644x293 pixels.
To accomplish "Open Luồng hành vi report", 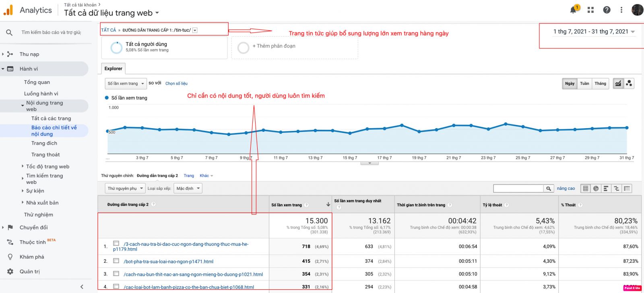I will pos(41,94).
